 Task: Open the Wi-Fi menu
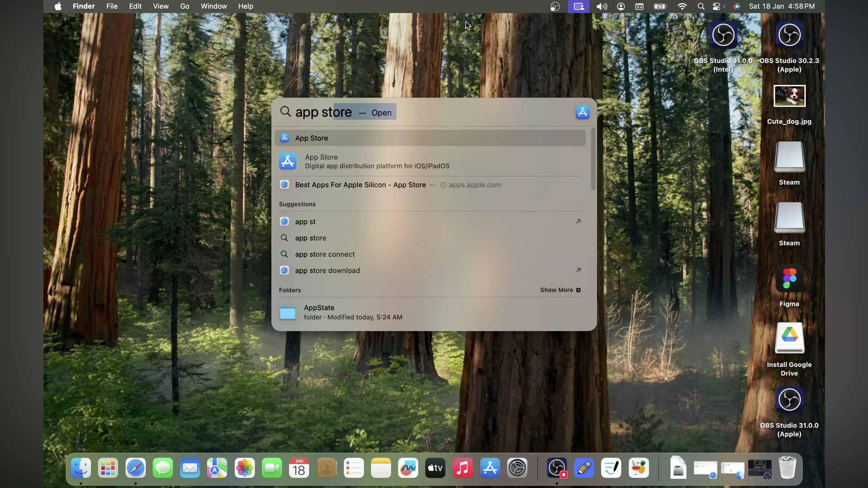click(x=682, y=6)
